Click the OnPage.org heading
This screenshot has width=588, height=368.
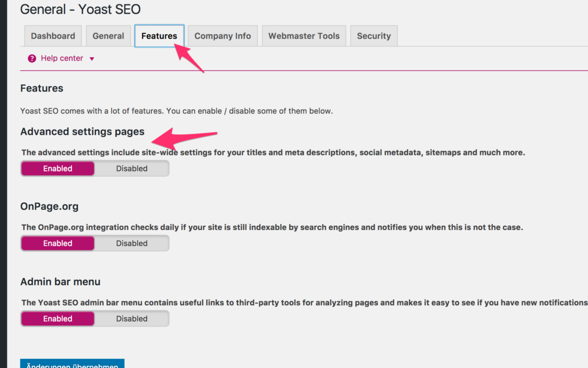pyautogui.click(x=50, y=207)
